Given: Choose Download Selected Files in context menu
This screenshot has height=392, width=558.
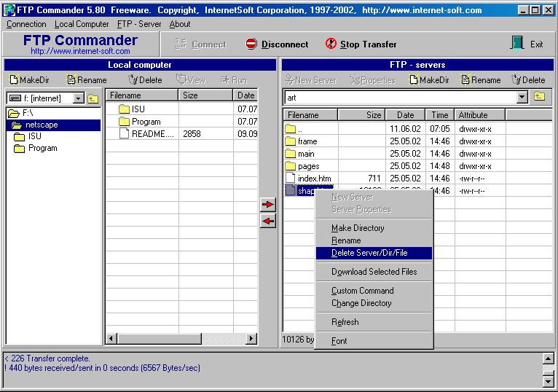Looking at the screenshot, I should [374, 272].
